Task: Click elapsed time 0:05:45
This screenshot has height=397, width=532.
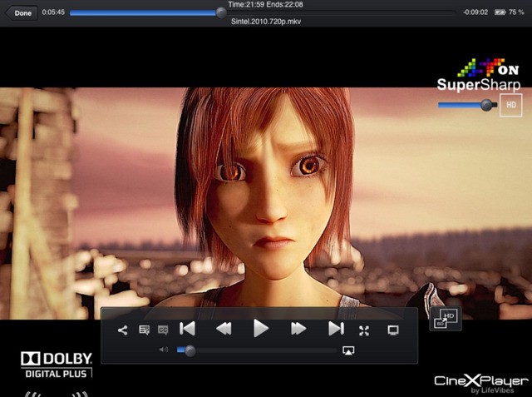Action: coord(53,12)
